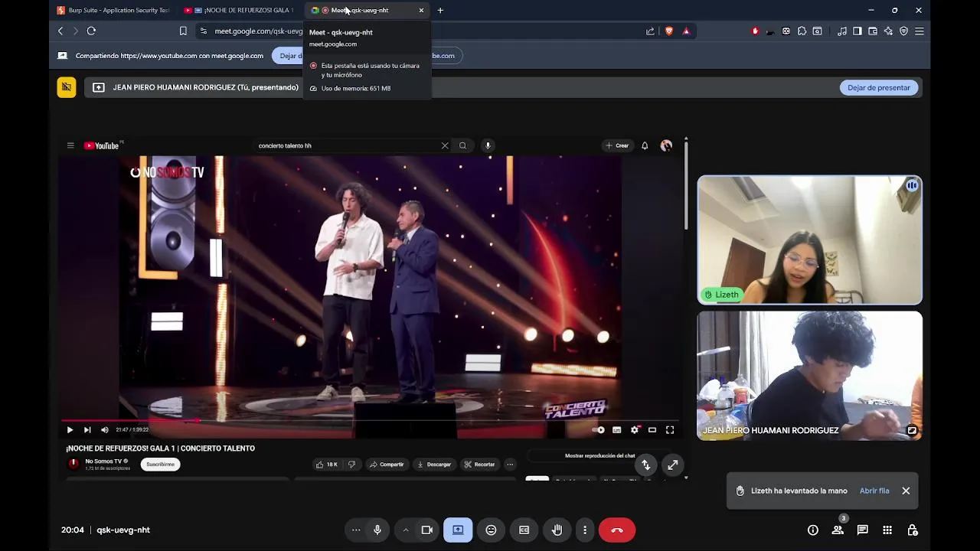Open YouTube hamburger guide menu
The width and height of the screenshot is (980, 551).
point(70,145)
